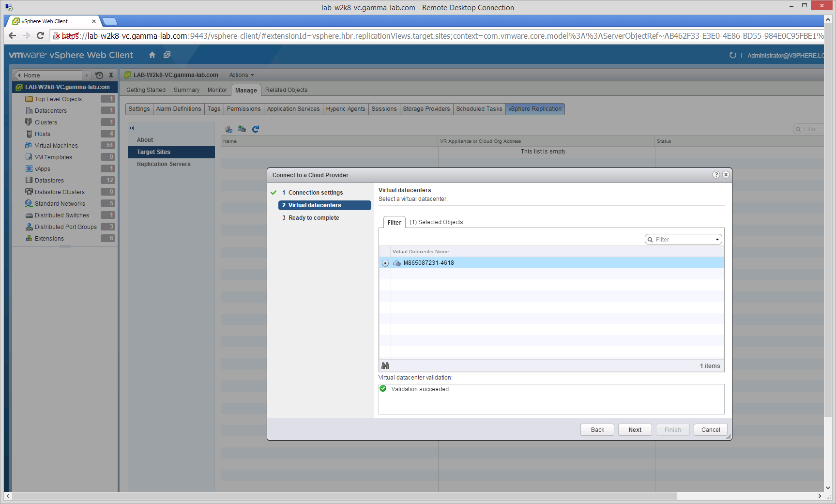The image size is (836, 504).
Task: Click the recent history clock icon
Action: coord(99,75)
